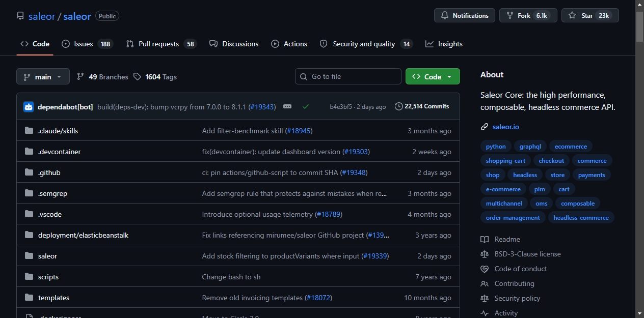Click the shopping-cart topic tag

[x=505, y=161]
